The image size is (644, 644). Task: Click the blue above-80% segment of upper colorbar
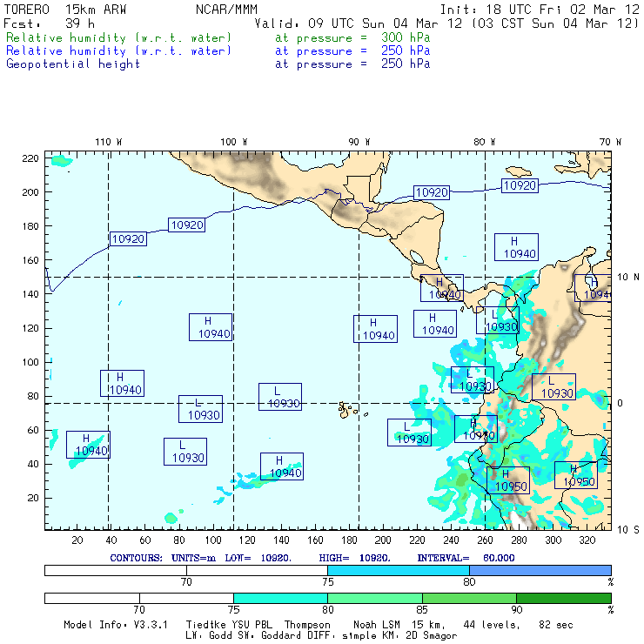pyautogui.click(x=540, y=570)
